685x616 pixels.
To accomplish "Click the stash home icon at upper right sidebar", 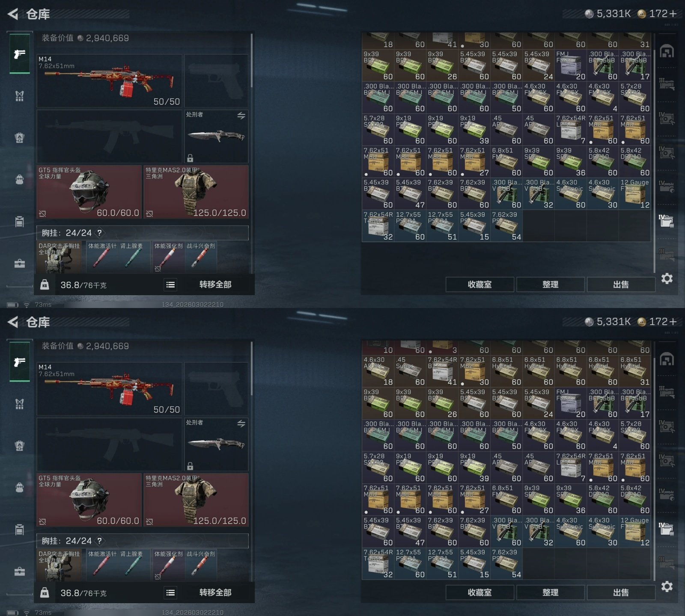I will coord(667,51).
